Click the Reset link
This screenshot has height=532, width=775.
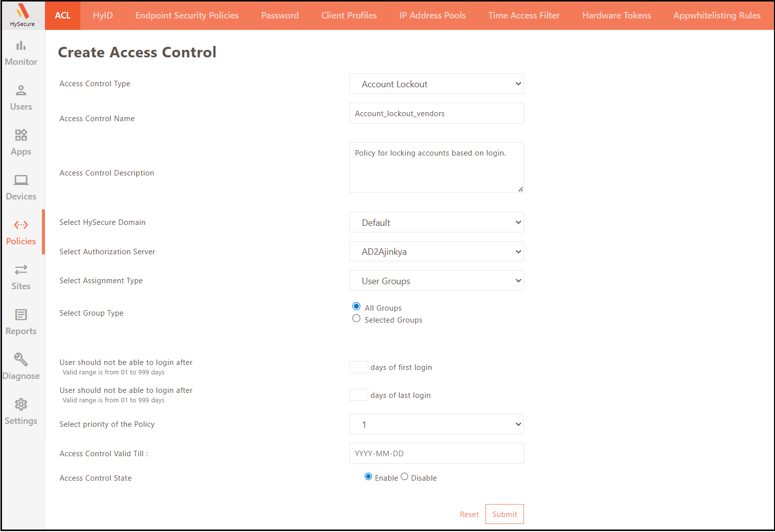click(x=469, y=515)
